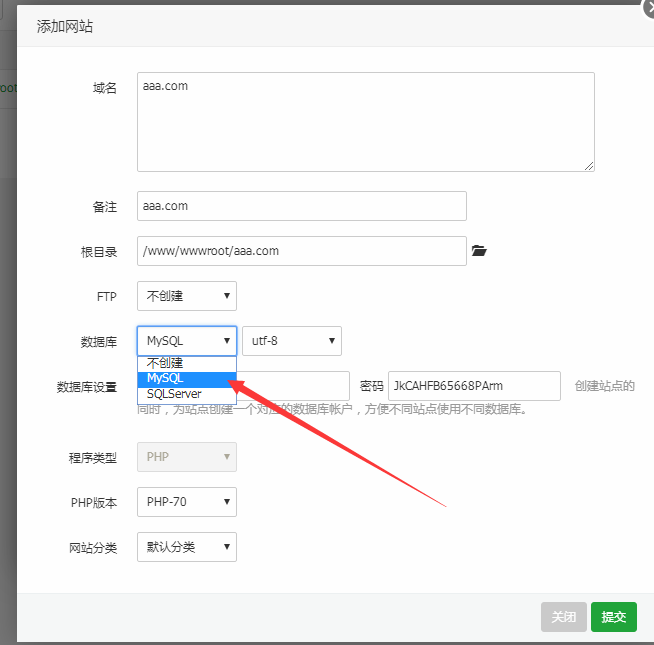Open the utf-8 charset dropdown

tap(292, 341)
